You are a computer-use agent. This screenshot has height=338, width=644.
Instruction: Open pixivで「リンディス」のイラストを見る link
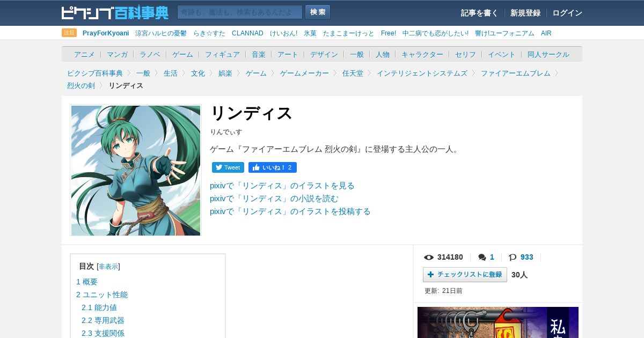tap(282, 186)
